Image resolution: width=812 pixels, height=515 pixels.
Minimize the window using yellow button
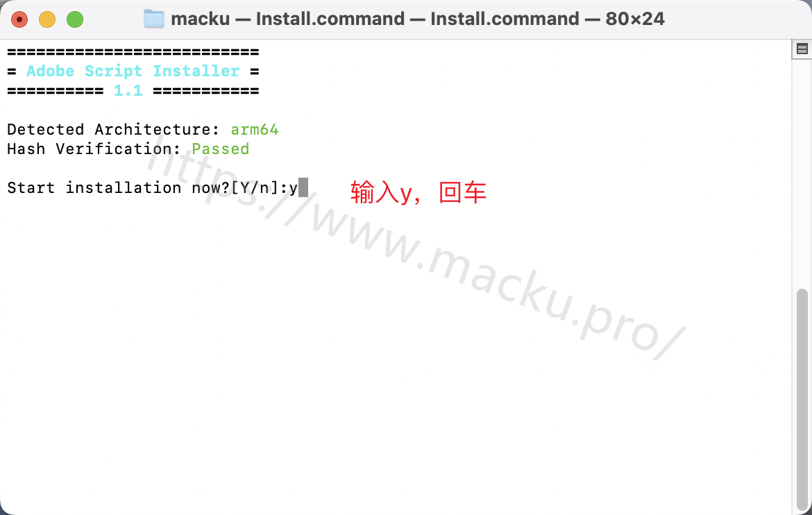tap(47, 19)
